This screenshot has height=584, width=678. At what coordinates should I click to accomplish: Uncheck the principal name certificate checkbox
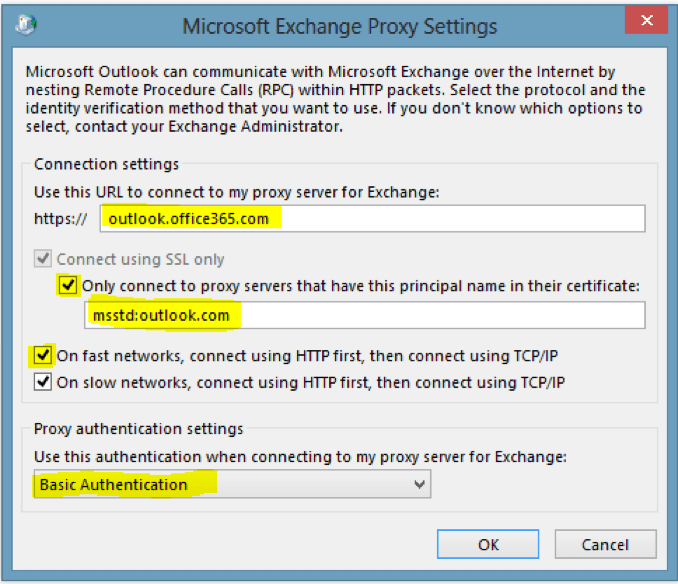68,285
